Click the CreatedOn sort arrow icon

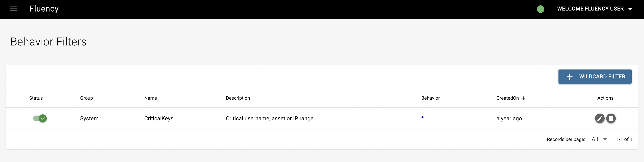[x=523, y=98]
